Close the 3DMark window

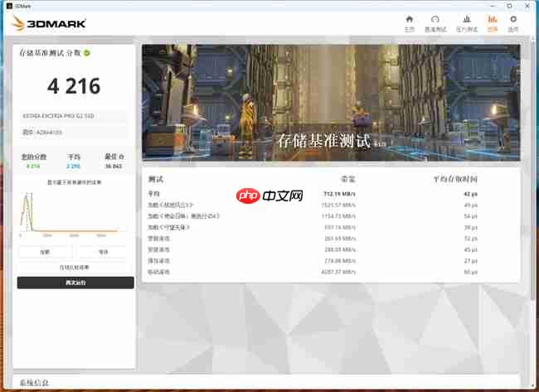(527, 6)
